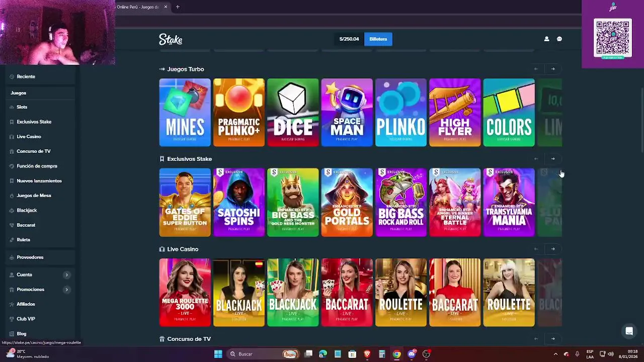Click the Función de compra icon
This screenshot has height=362, width=644.
tap(12, 166)
